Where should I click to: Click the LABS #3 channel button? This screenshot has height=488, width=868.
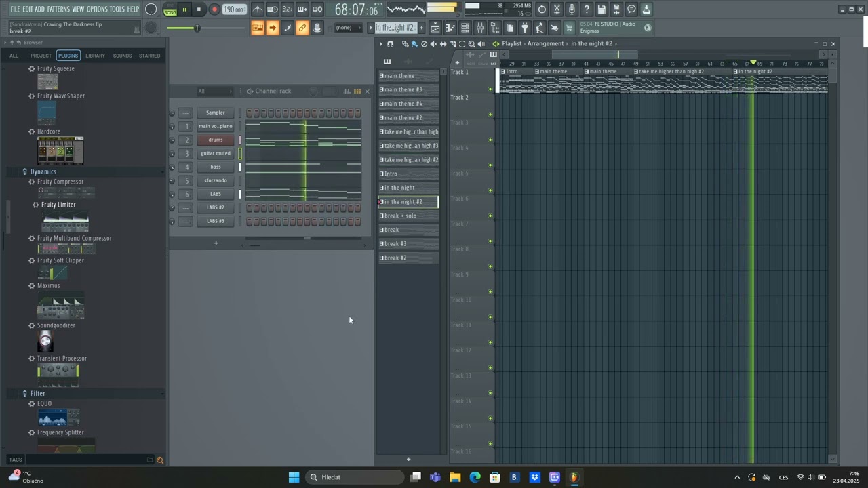tap(216, 221)
